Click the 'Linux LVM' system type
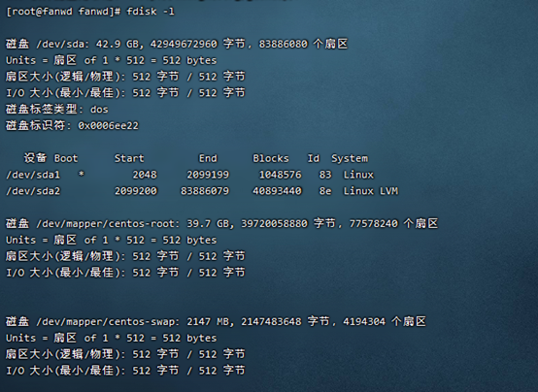The width and height of the screenshot is (538, 392). (x=371, y=191)
